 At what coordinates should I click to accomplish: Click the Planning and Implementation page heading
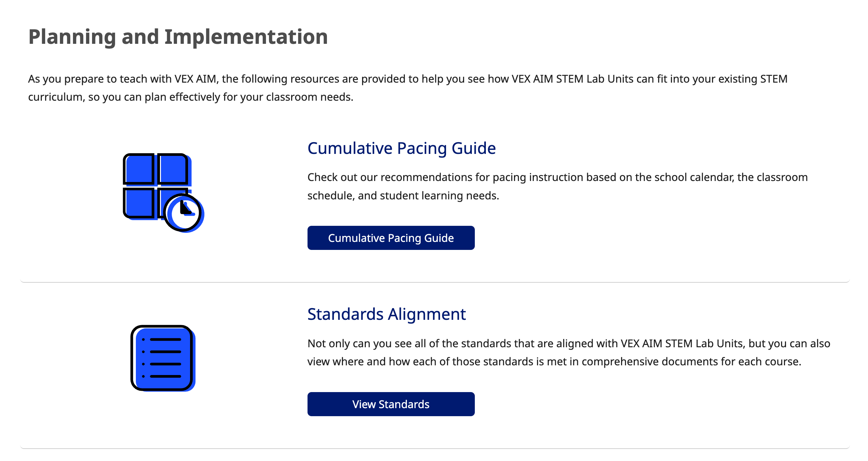[x=178, y=36]
